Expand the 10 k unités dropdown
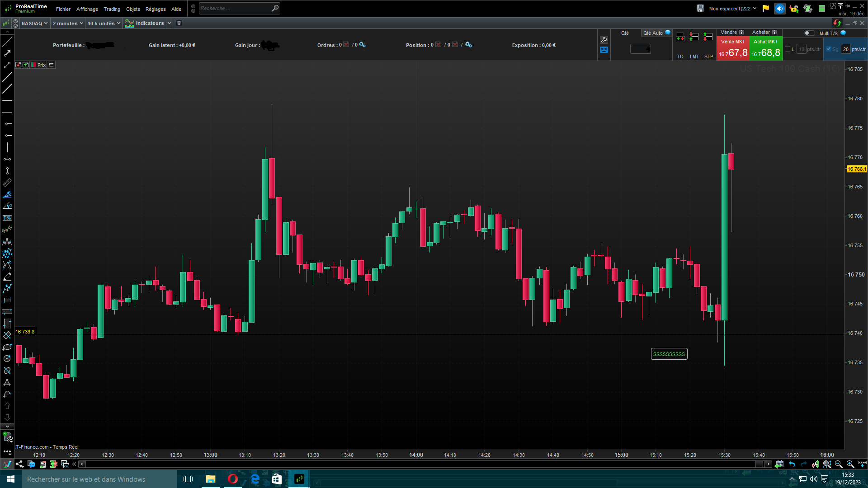 (104, 23)
